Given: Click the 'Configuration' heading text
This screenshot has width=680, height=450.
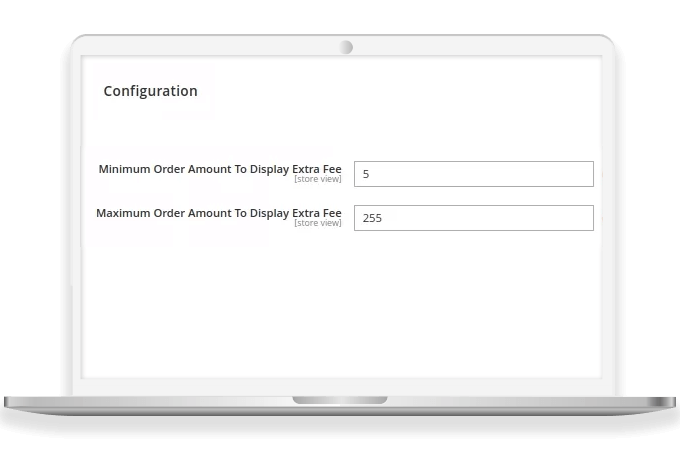Looking at the screenshot, I should [150, 91].
